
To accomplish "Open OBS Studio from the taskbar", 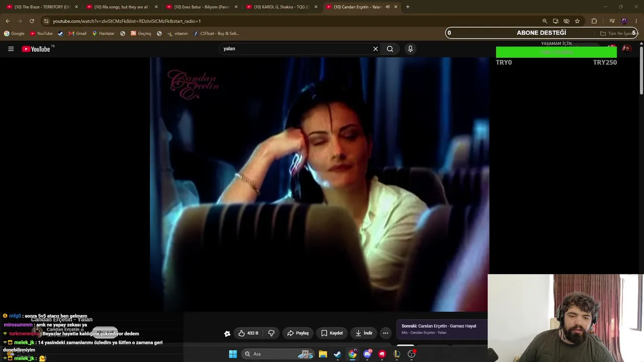I will coord(412,354).
